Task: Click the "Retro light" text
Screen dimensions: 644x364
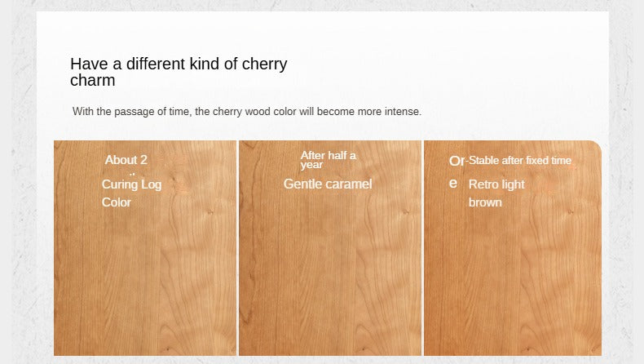Action: 496,184
